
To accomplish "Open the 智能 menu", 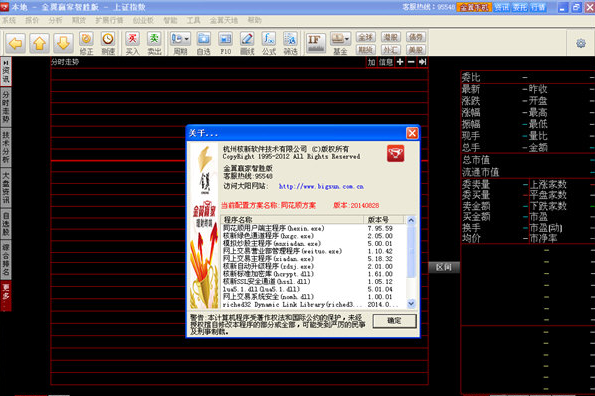I will (x=170, y=20).
